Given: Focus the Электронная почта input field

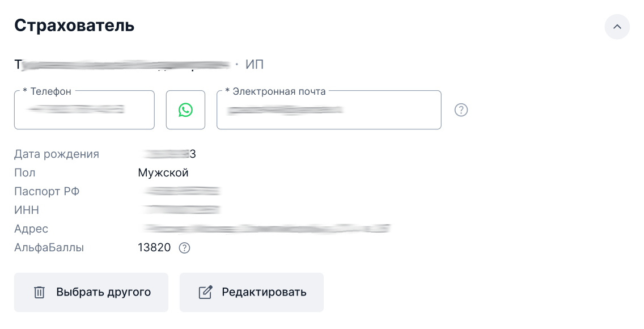Looking at the screenshot, I should click(328, 110).
